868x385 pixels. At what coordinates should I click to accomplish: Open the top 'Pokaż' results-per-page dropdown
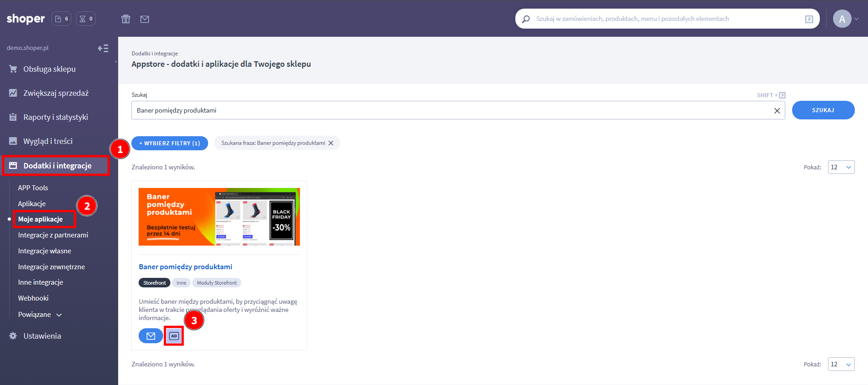841,167
